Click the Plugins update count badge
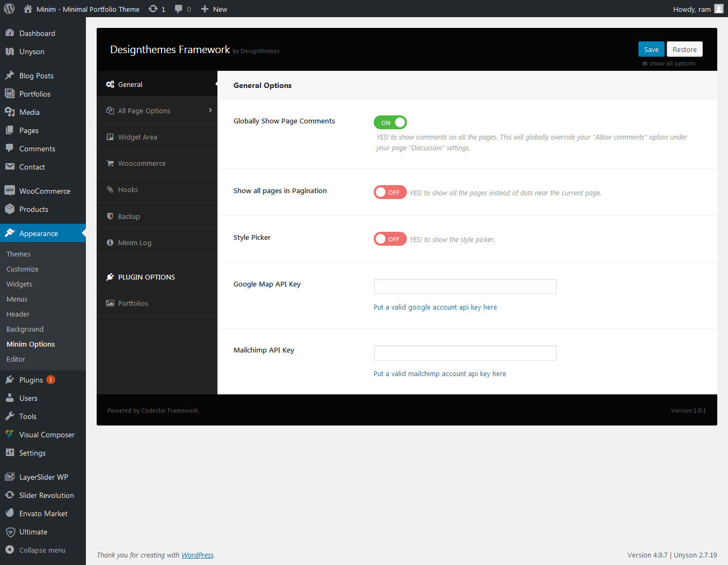Screen dimensions: 728x565 pyautogui.click(x=50, y=379)
